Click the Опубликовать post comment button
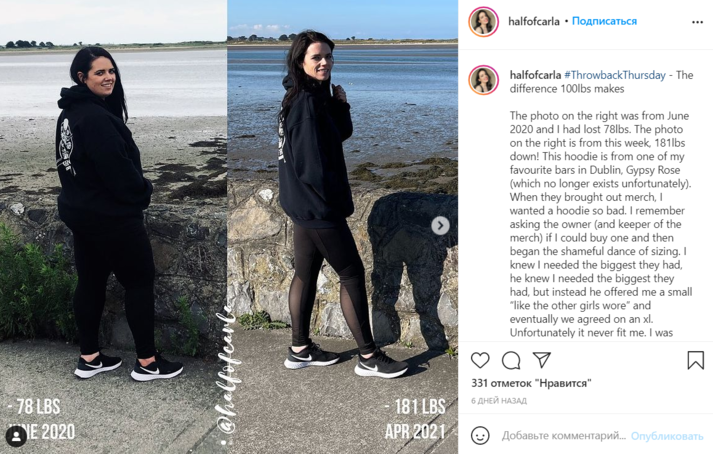713x454 pixels. (x=667, y=436)
